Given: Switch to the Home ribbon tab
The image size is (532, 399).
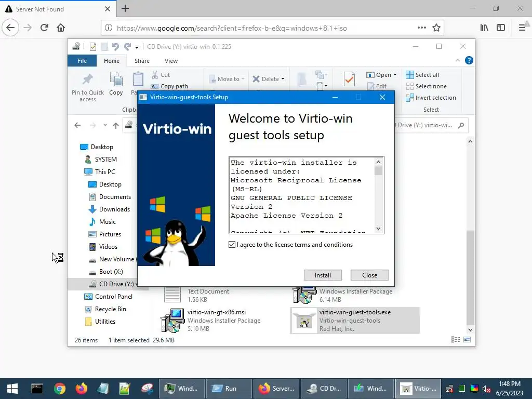Looking at the screenshot, I should (112, 61).
